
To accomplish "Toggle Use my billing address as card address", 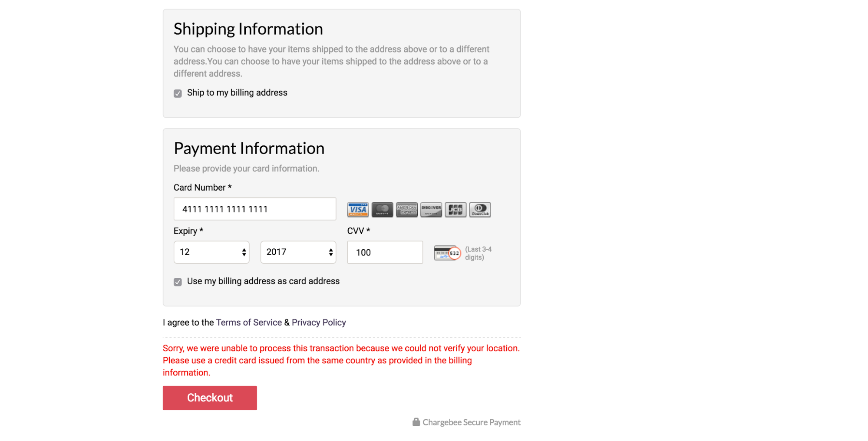I will (x=178, y=282).
